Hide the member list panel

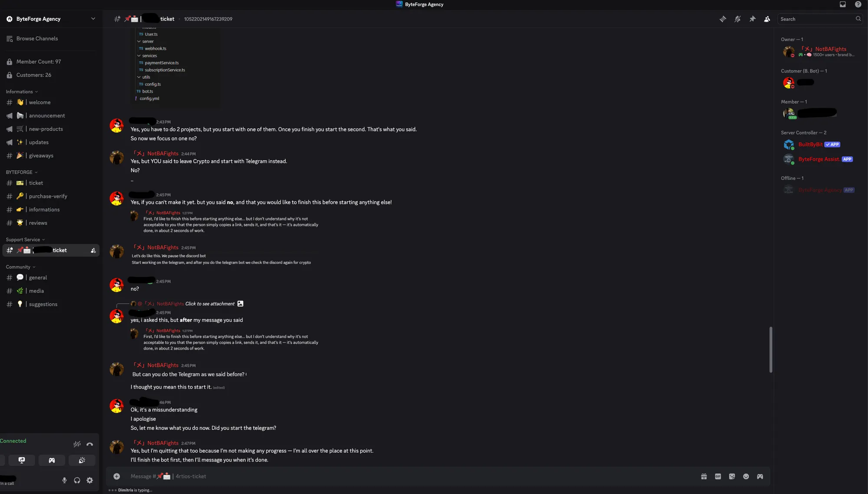point(767,19)
